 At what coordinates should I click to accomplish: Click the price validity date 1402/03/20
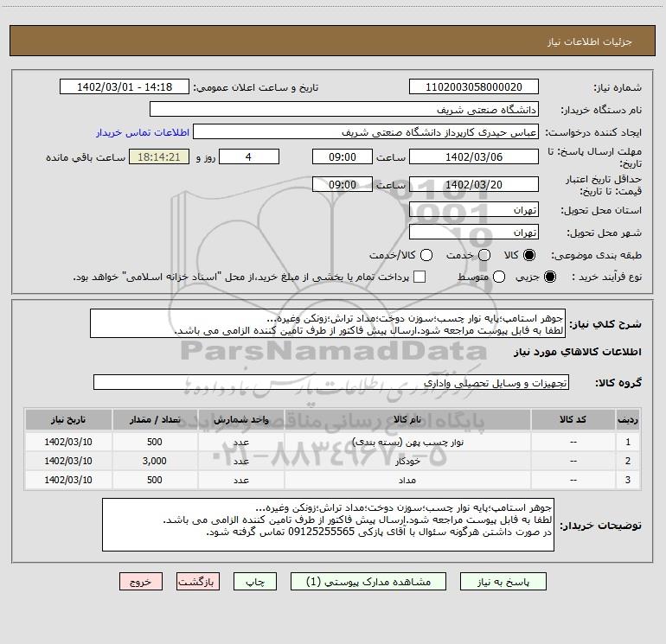coord(474,184)
